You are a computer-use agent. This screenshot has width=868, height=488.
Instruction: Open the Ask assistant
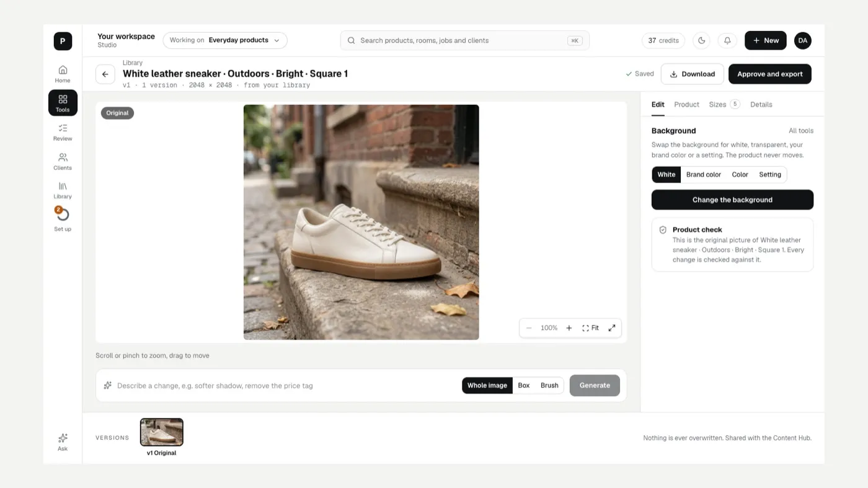tap(63, 442)
